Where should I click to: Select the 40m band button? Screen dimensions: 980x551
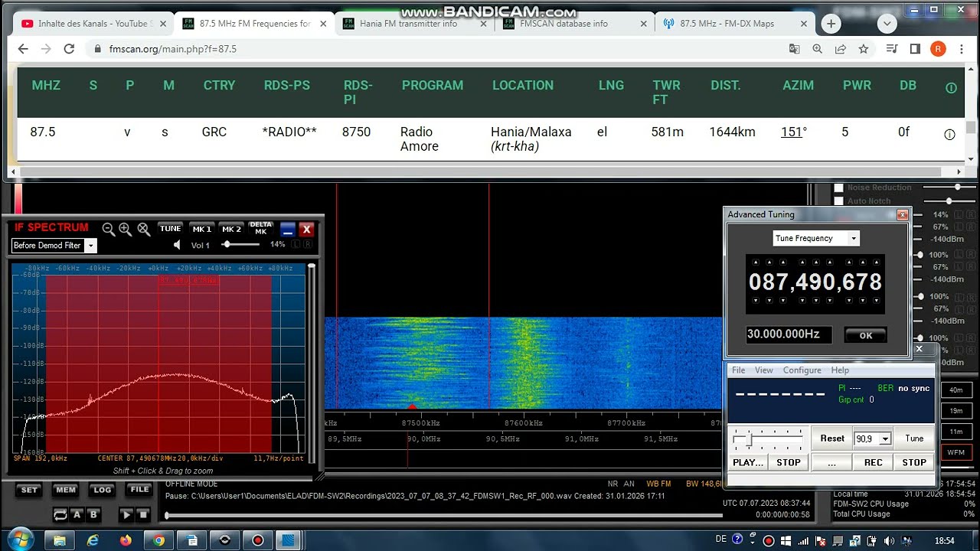point(956,390)
